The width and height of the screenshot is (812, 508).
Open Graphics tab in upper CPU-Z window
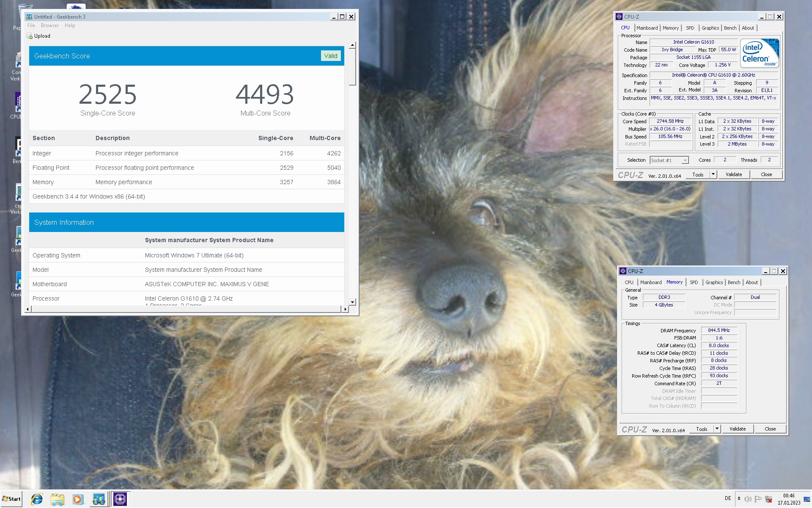pyautogui.click(x=710, y=28)
